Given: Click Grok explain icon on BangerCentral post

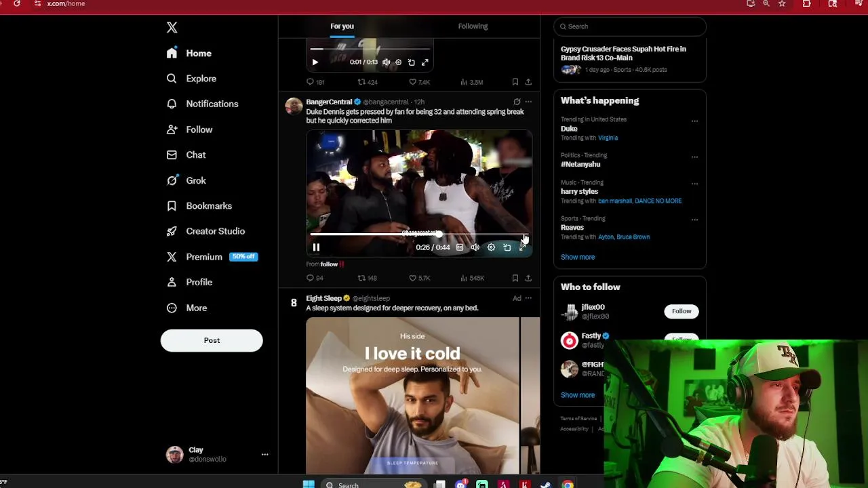Looking at the screenshot, I should pos(517,102).
